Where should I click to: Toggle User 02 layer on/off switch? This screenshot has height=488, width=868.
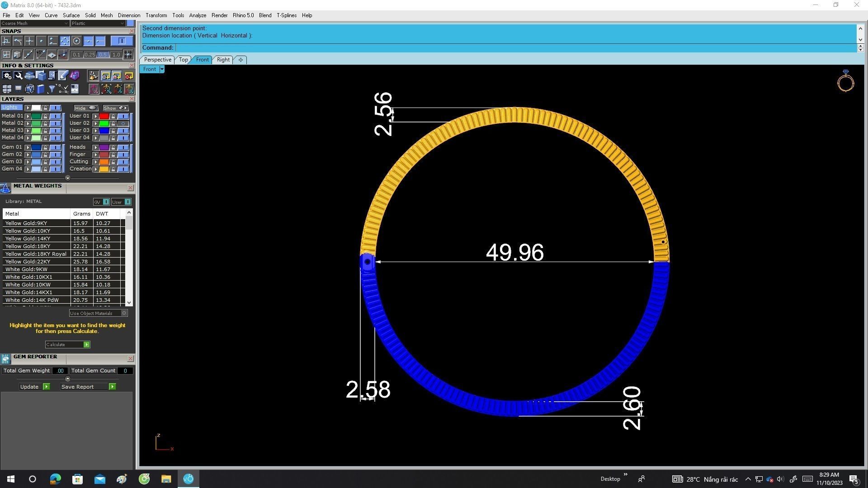tap(123, 123)
